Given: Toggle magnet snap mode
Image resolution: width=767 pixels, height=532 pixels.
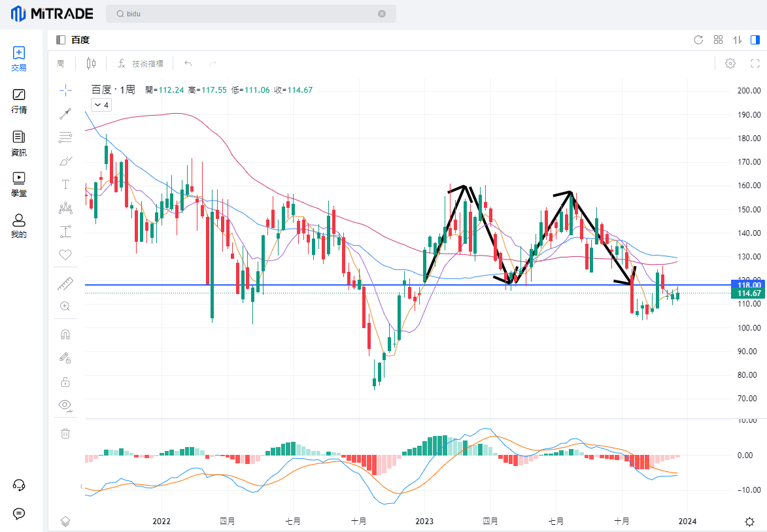Looking at the screenshot, I should 65,335.
